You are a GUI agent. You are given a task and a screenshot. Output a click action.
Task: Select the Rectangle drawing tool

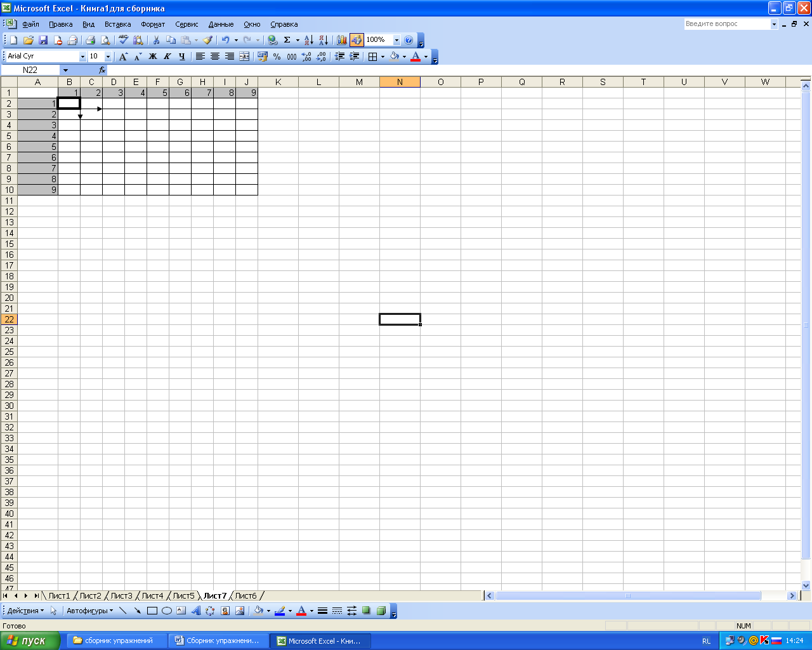(x=152, y=611)
